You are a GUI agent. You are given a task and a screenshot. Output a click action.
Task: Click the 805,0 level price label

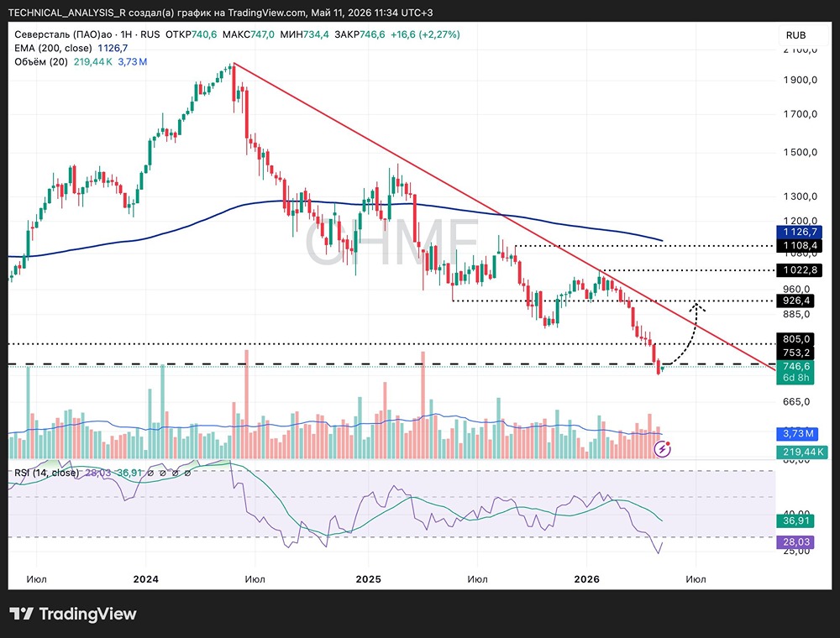[795, 339]
